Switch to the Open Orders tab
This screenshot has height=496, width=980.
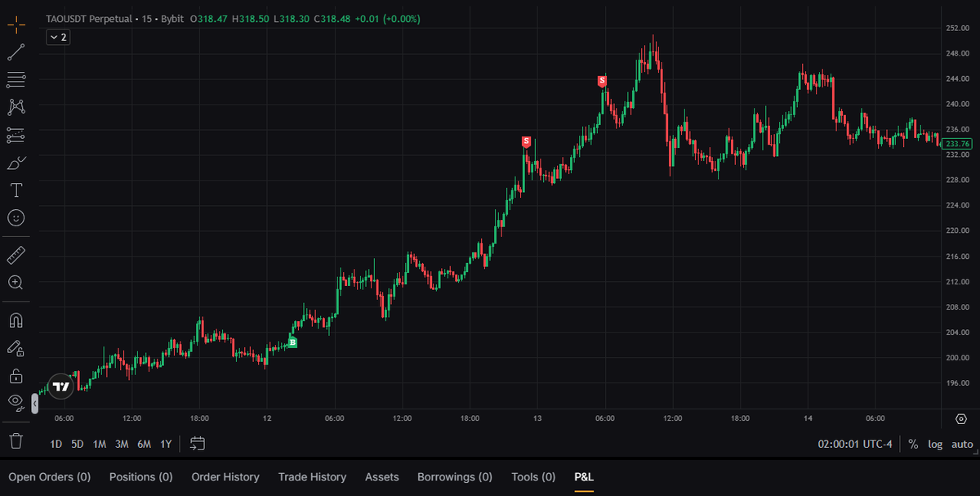point(49,476)
